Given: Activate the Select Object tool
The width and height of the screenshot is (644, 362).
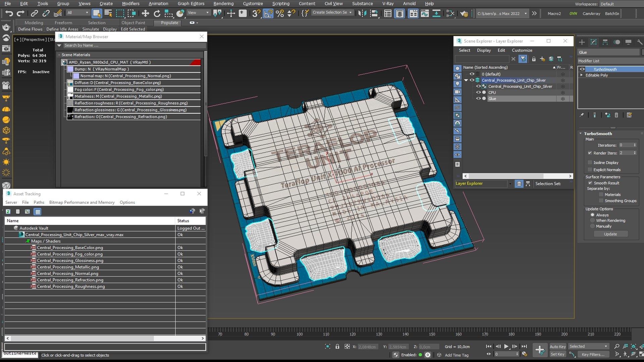Looking at the screenshot, I should point(97,13).
